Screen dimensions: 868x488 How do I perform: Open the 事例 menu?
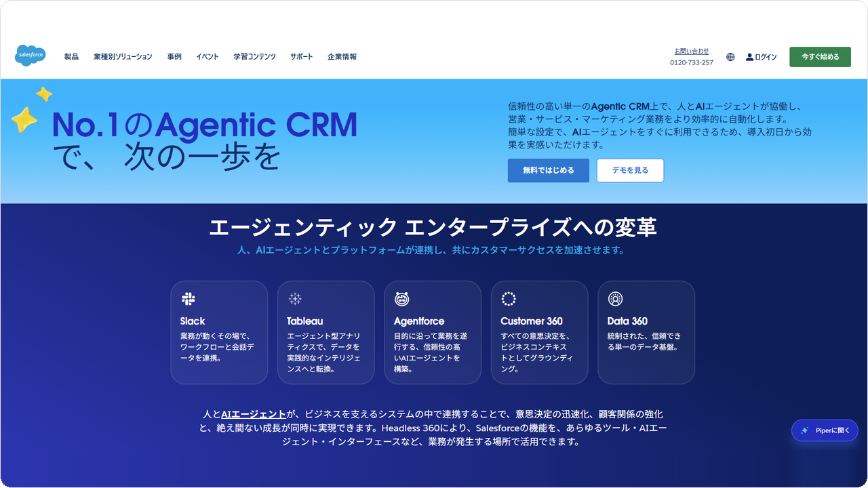click(174, 57)
